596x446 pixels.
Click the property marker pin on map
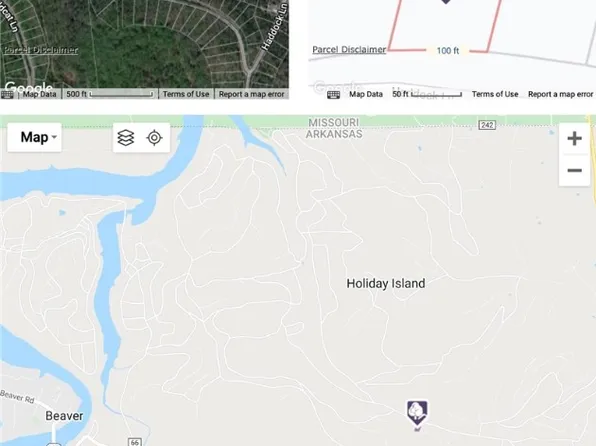coord(417,413)
